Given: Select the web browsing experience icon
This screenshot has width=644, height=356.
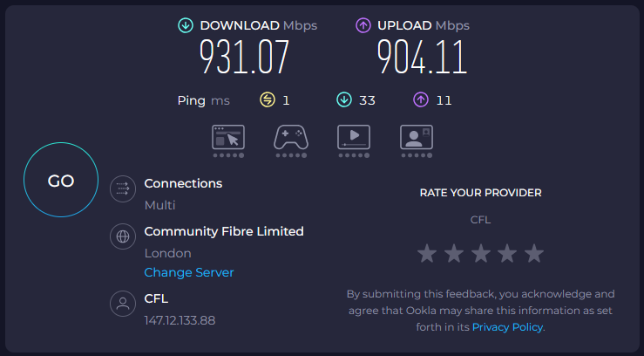Looking at the screenshot, I should (x=228, y=138).
